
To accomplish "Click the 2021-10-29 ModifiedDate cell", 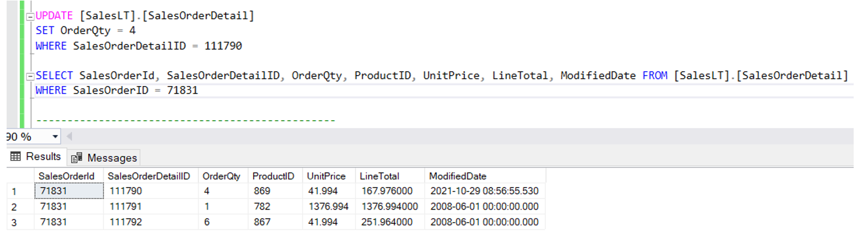I will (484, 191).
